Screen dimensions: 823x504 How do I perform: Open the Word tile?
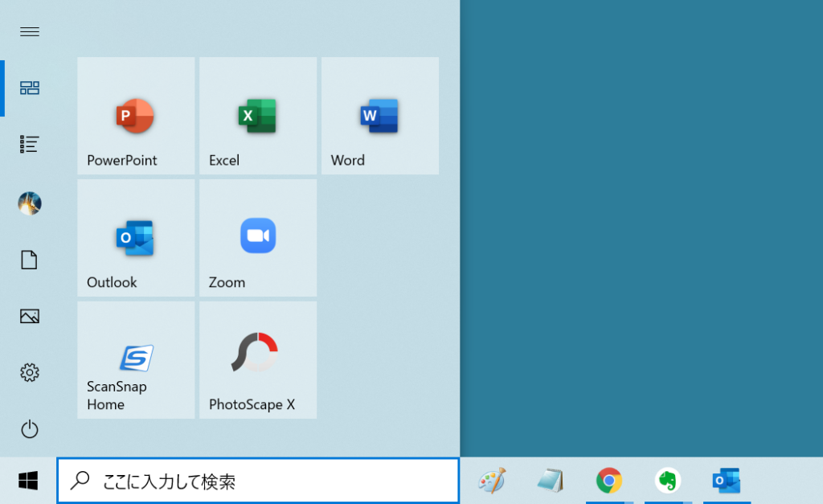(380, 116)
